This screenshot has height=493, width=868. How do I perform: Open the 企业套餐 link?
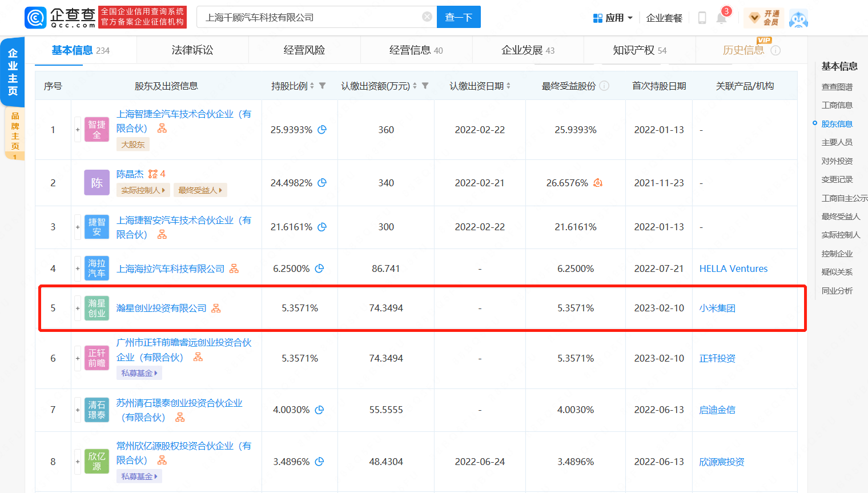tap(664, 18)
